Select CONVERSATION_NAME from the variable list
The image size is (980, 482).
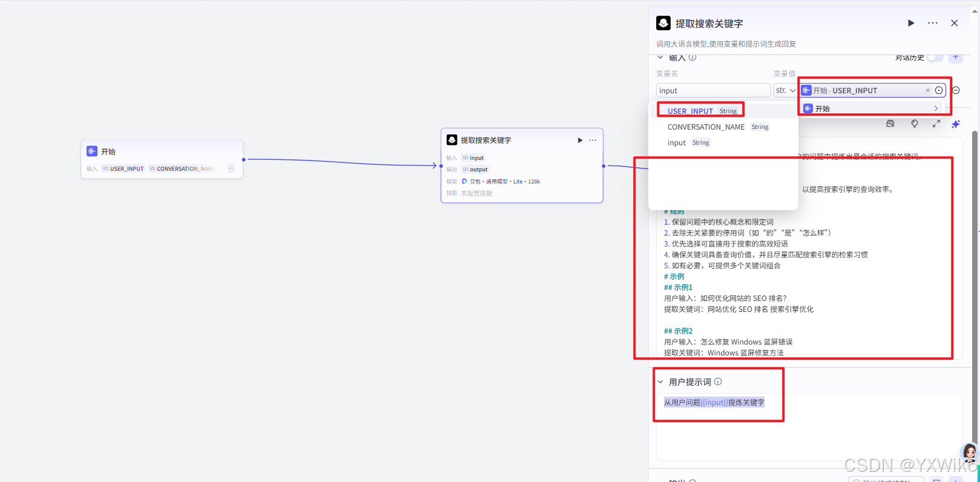point(718,127)
